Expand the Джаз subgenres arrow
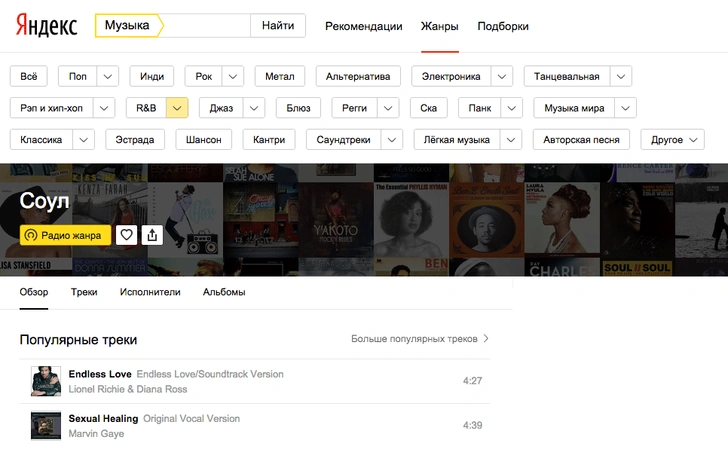728x449 pixels. [x=254, y=108]
